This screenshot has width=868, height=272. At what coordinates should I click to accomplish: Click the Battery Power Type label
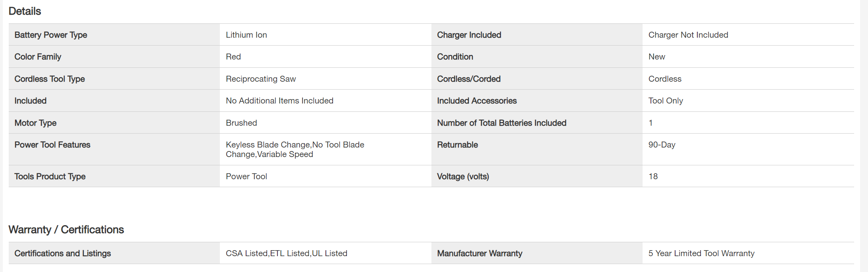click(51, 35)
